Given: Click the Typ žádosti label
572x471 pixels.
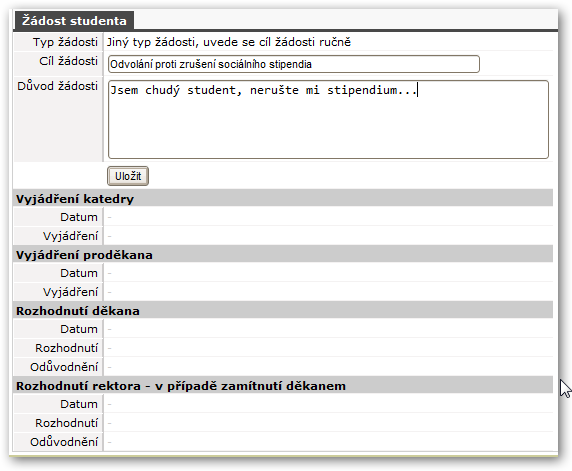Looking at the screenshot, I should point(65,42).
